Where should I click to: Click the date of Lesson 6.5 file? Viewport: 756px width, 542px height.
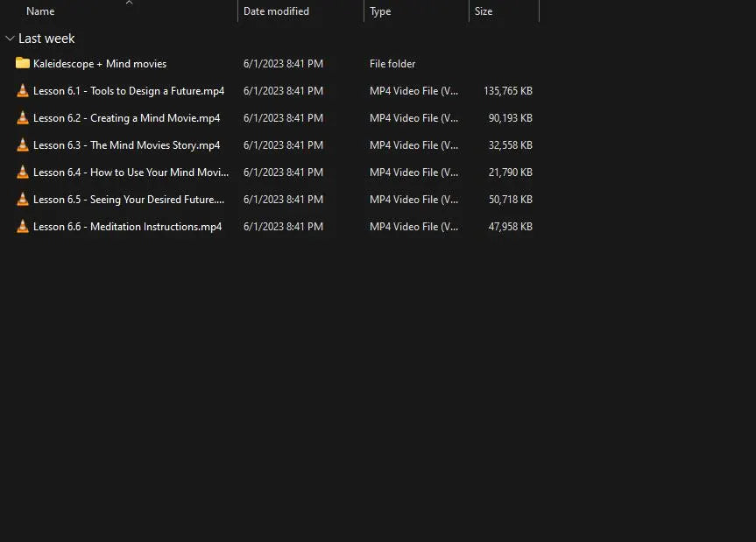283,200
